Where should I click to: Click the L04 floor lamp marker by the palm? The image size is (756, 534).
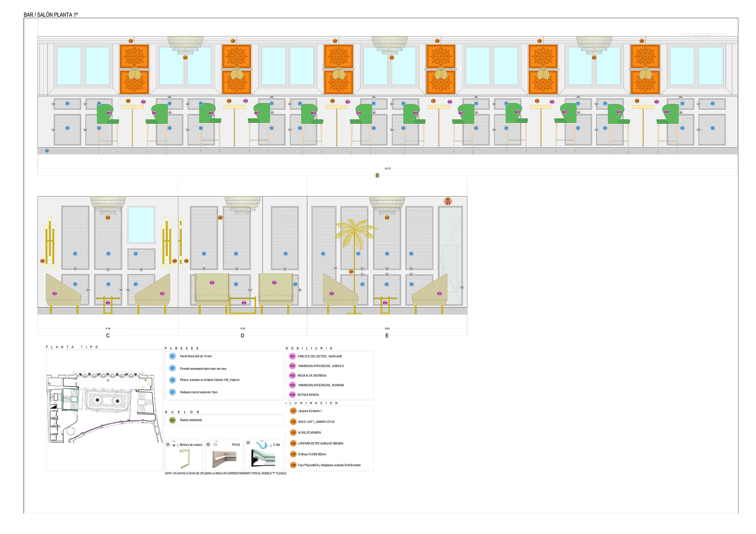tap(351, 271)
